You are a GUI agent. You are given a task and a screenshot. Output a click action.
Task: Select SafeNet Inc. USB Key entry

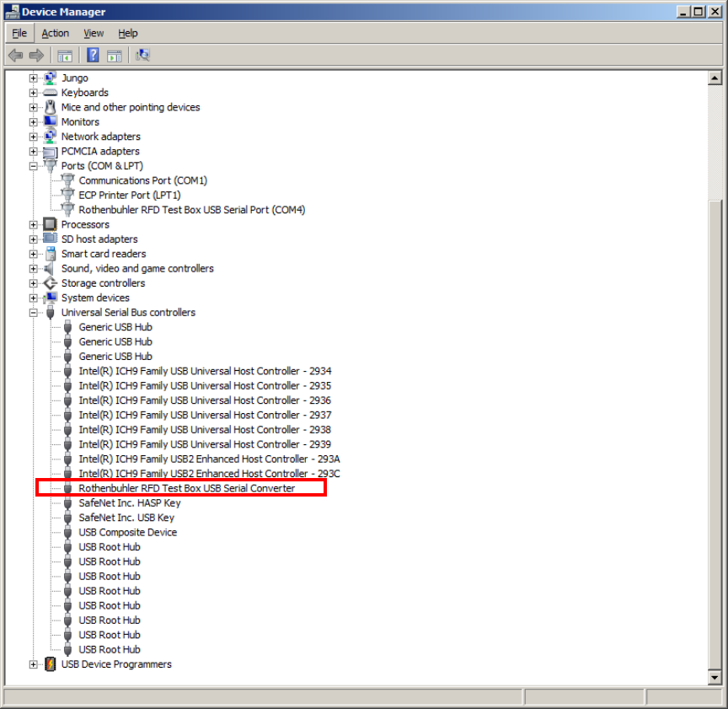coord(126,518)
